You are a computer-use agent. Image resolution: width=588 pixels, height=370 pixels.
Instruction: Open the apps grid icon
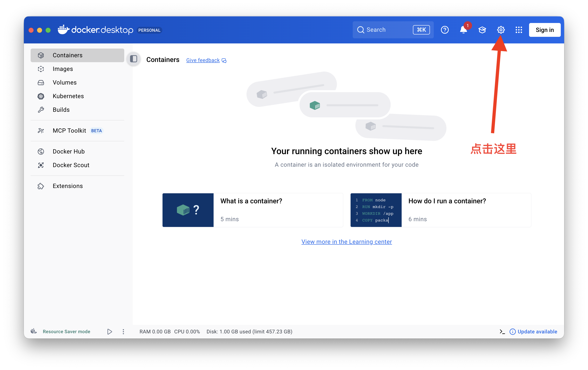pos(519,30)
